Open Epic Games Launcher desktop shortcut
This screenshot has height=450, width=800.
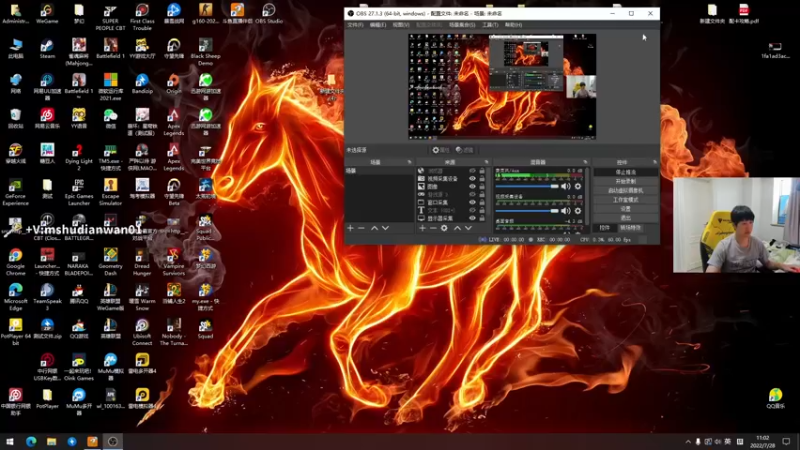coord(79,192)
